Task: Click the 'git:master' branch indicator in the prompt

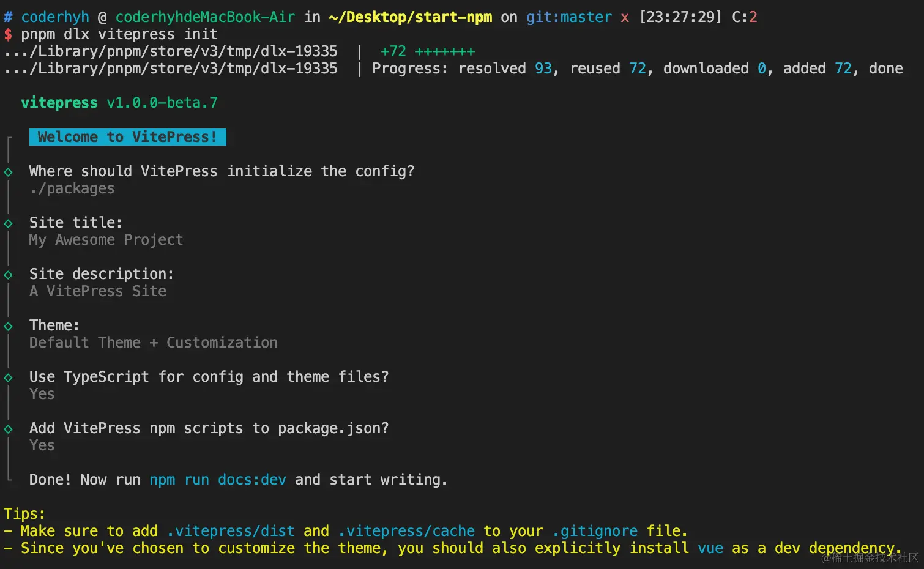Action: 569,17
